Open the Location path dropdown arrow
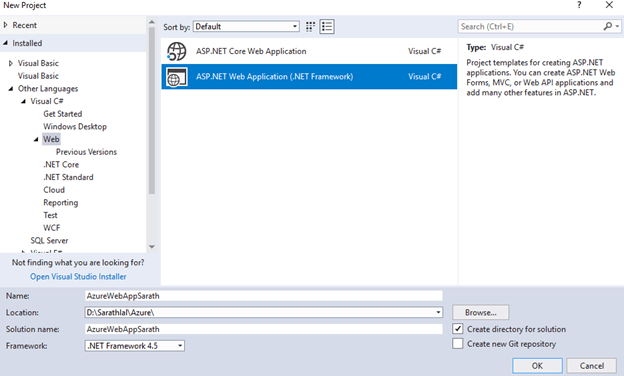 [438, 312]
